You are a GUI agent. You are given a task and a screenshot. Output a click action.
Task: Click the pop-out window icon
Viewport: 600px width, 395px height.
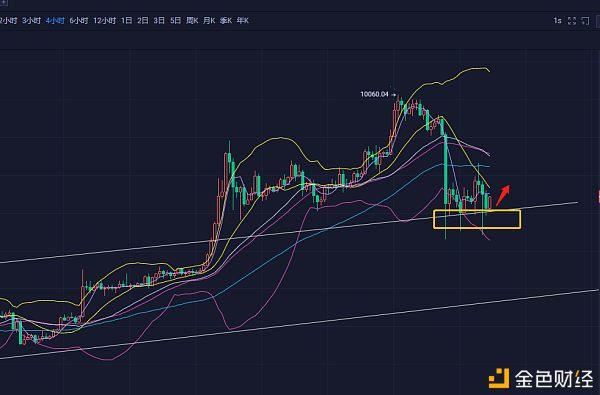585,21
